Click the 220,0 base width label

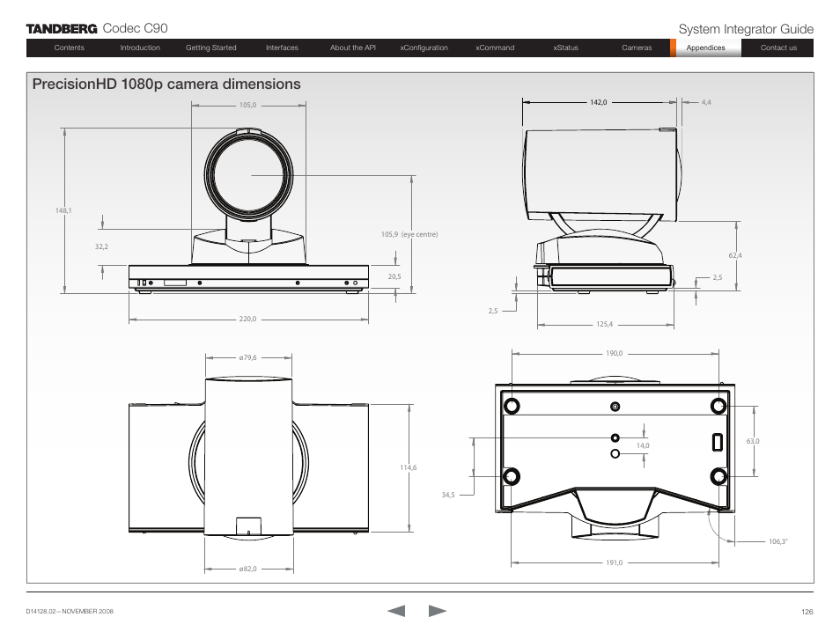[247, 319]
